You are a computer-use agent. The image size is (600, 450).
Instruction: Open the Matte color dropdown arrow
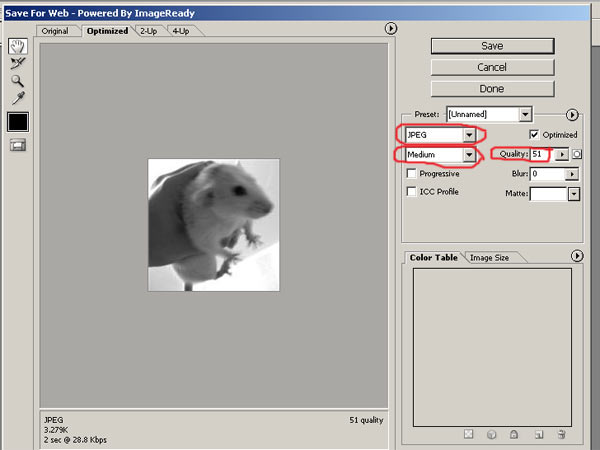574,194
